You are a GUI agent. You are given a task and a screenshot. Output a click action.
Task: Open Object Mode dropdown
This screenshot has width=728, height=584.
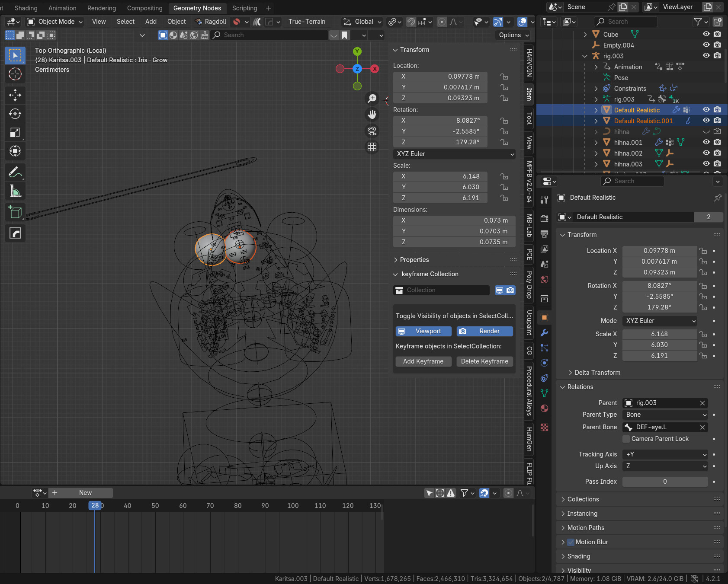tap(55, 22)
